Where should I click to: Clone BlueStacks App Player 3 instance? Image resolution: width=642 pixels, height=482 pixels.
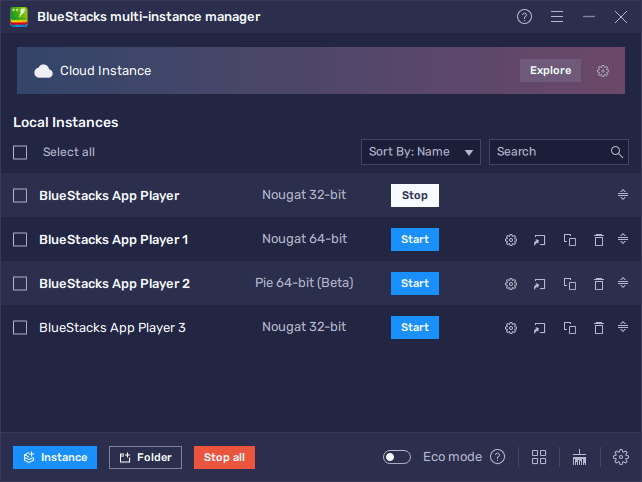point(570,328)
